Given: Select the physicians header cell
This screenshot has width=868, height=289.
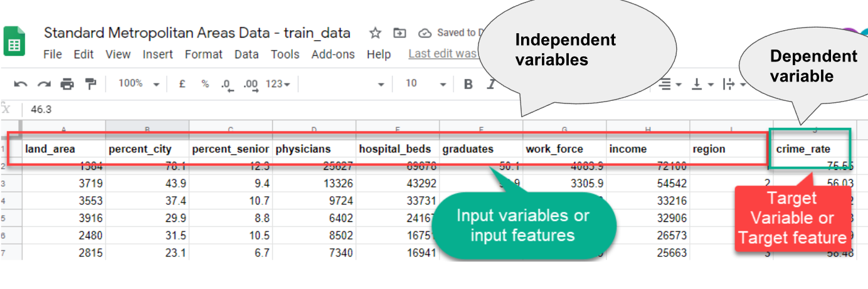Looking at the screenshot, I should coord(314,149).
